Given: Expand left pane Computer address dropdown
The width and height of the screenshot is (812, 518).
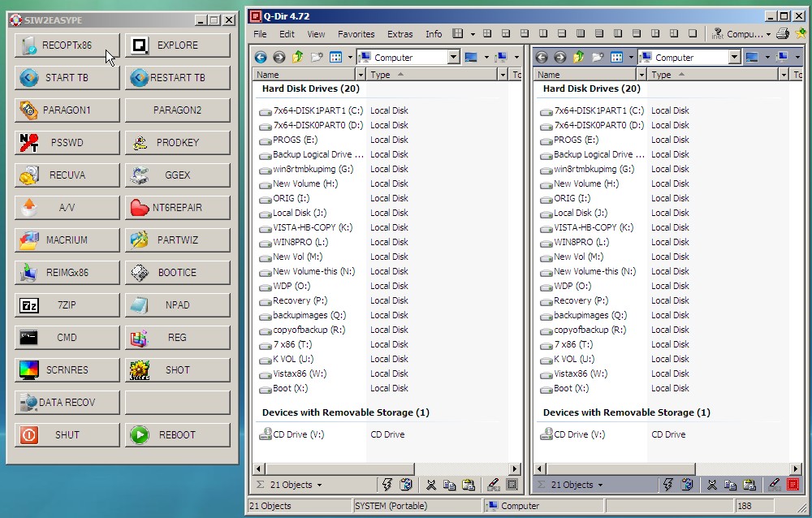Looking at the screenshot, I should (x=453, y=57).
